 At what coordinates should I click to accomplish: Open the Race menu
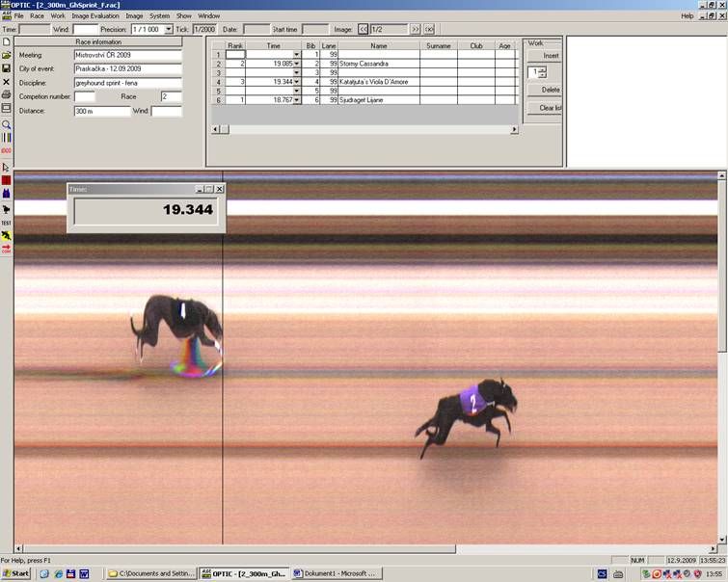click(x=38, y=15)
